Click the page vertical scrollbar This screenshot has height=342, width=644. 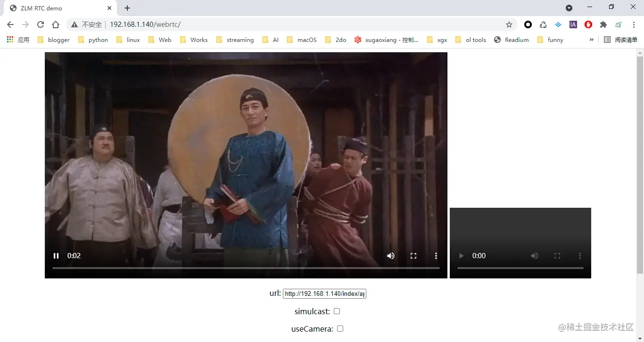pyautogui.click(x=640, y=165)
